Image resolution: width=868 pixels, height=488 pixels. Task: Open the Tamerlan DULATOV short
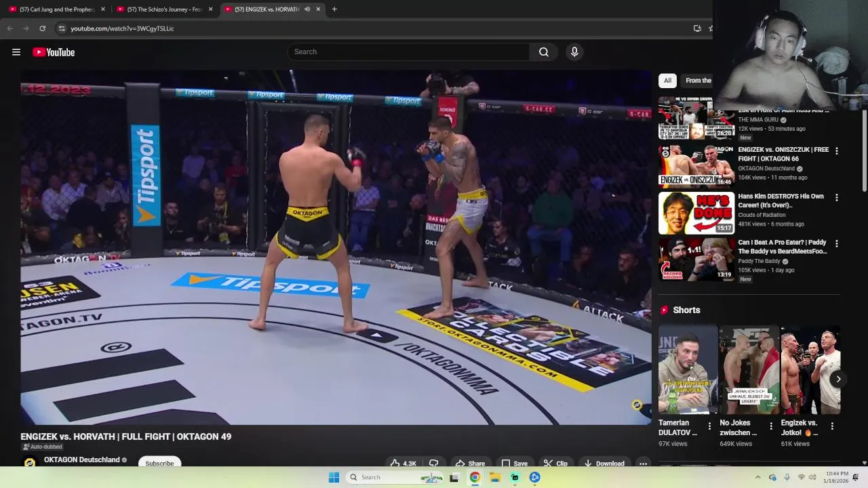(688, 370)
